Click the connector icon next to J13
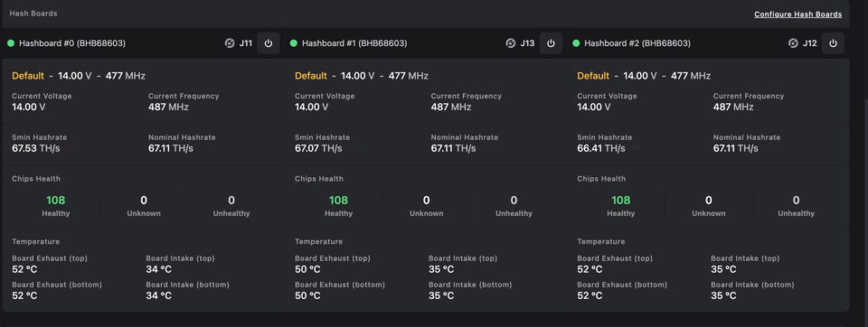Viewport: 868px width, 327px height. (x=511, y=43)
